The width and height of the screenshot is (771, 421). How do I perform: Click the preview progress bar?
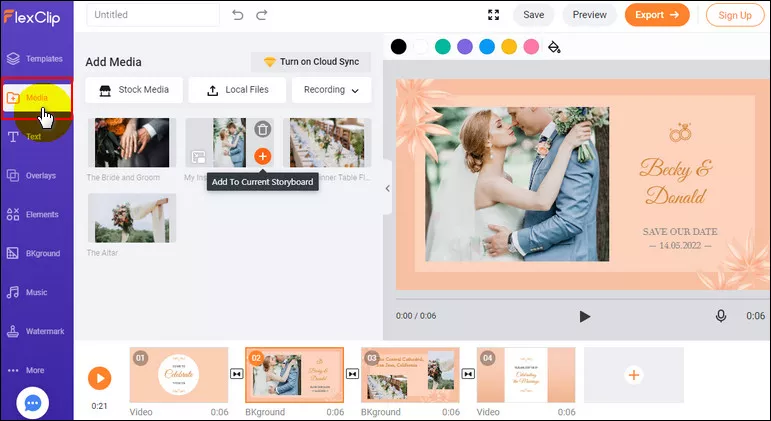583,299
